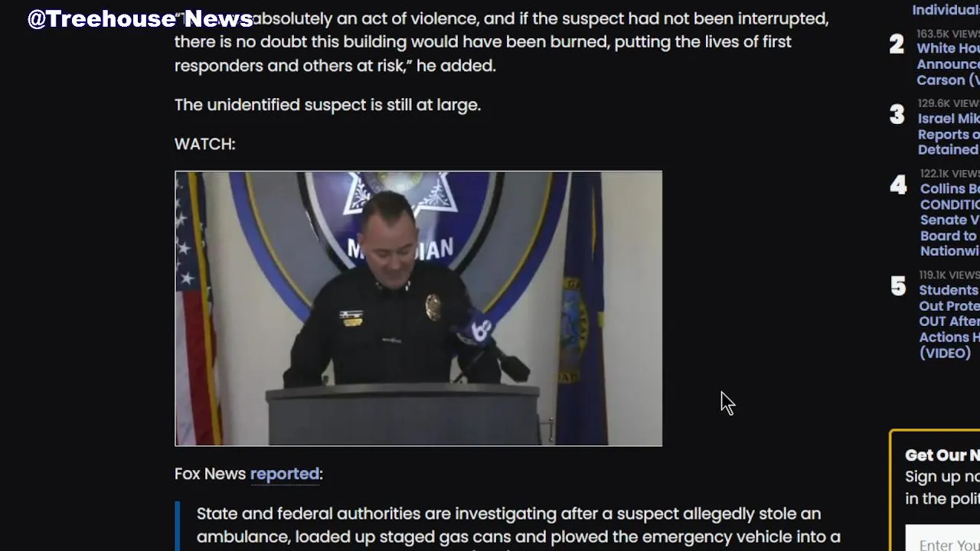Play the embedded police press conference video
This screenshot has width=980, height=551.
(418, 308)
